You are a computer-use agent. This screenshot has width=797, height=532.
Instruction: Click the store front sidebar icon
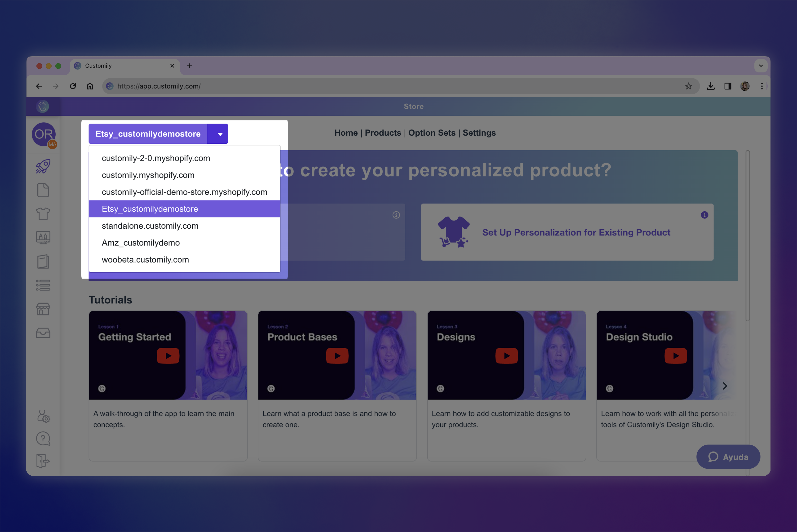[43, 309]
